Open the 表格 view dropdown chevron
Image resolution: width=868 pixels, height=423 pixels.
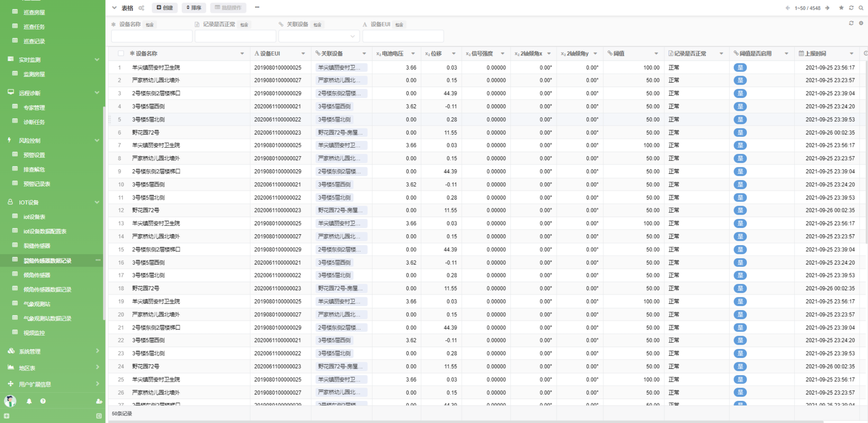point(114,7)
